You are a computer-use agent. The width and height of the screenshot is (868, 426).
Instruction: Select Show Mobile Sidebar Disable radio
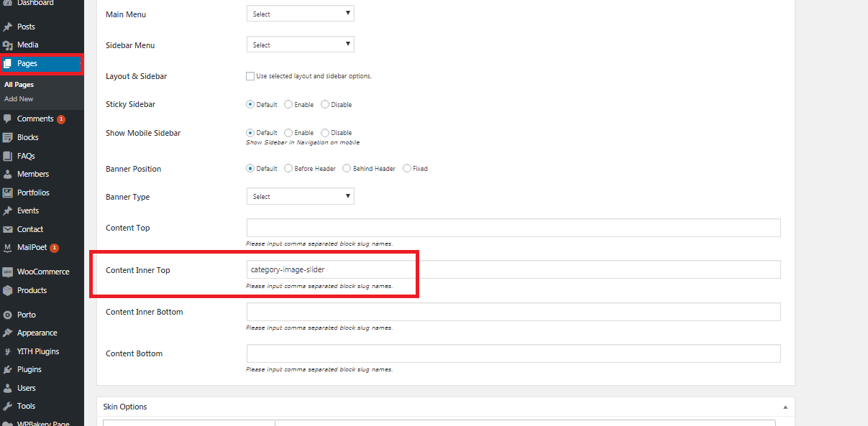coord(325,132)
